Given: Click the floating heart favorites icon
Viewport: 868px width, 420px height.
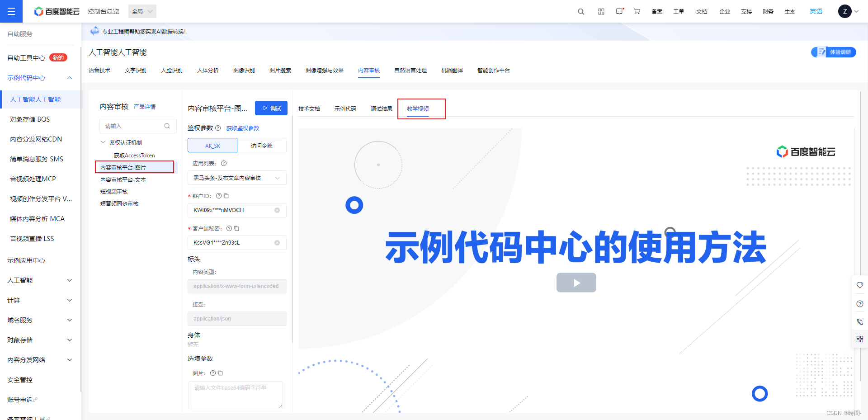Looking at the screenshot, I should click(x=860, y=285).
